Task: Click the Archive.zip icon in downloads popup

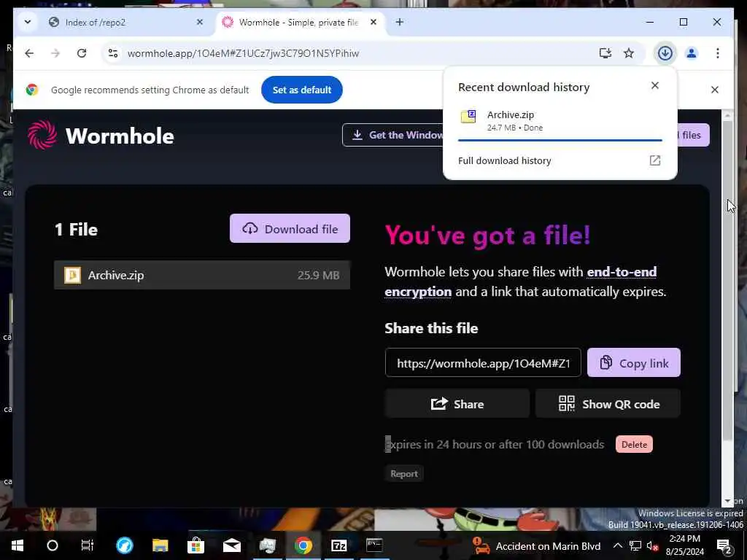Action: (468, 117)
